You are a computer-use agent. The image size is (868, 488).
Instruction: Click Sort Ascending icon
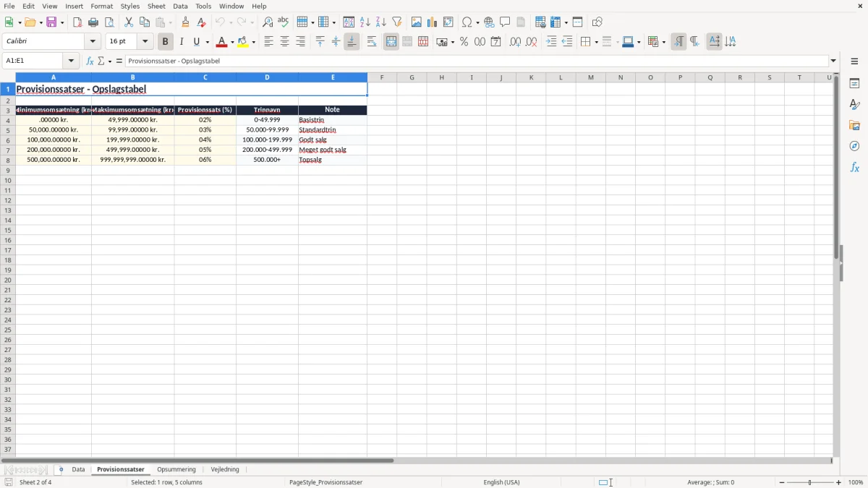(365, 22)
